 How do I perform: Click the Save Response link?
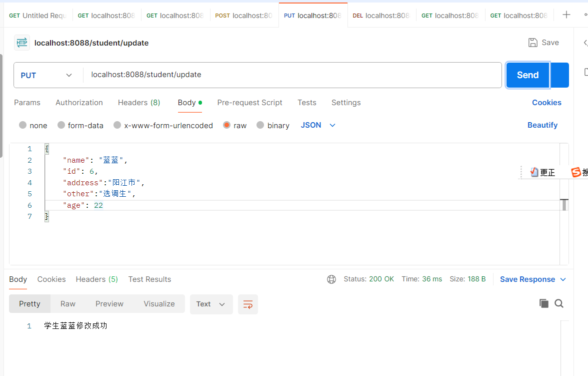pyautogui.click(x=527, y=279)
